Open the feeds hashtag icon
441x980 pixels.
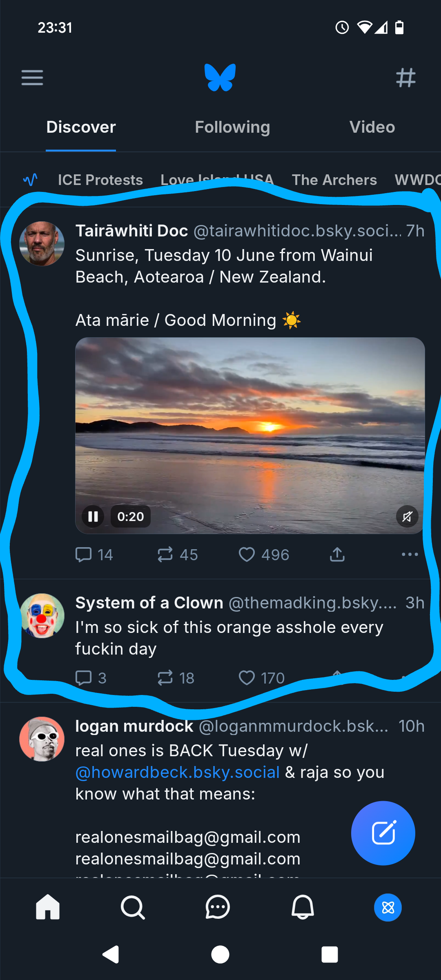pyautogui.click(x=405, y=78)
